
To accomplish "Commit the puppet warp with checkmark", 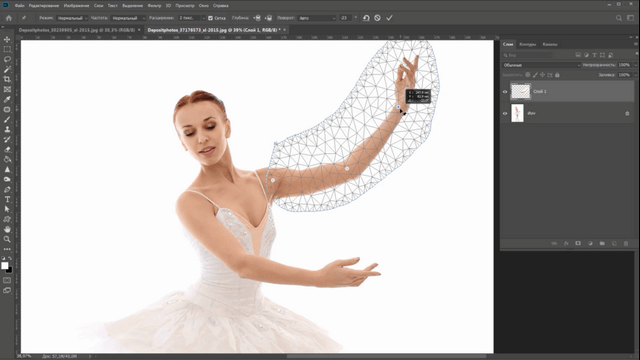I will [x=389, y=18].
